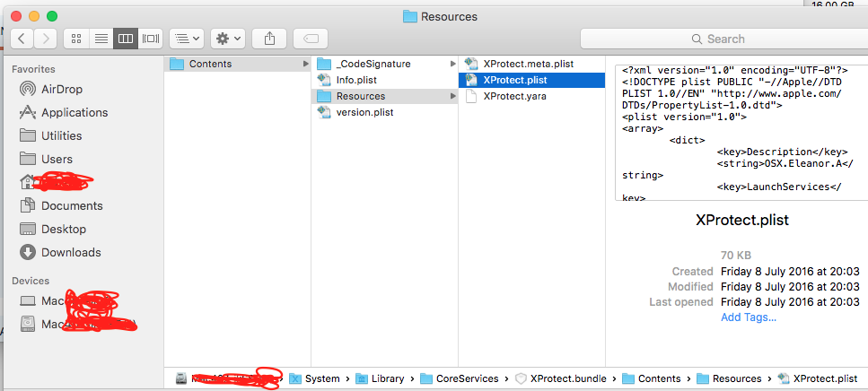The height and width of the screenshot is (391, 868).
Task: Switch to icon view
Action: [x=76, y=39]
